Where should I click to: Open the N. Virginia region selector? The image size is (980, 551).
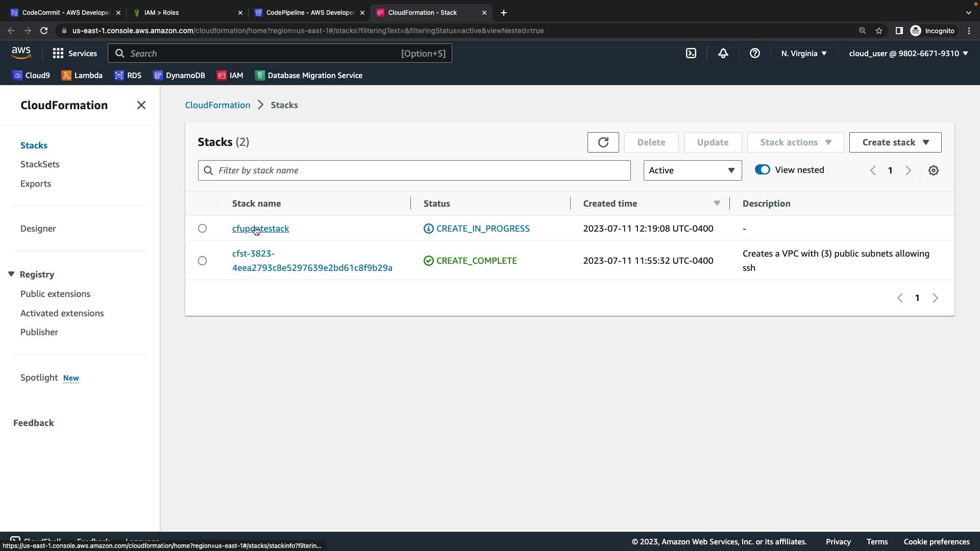click(803, 53)
